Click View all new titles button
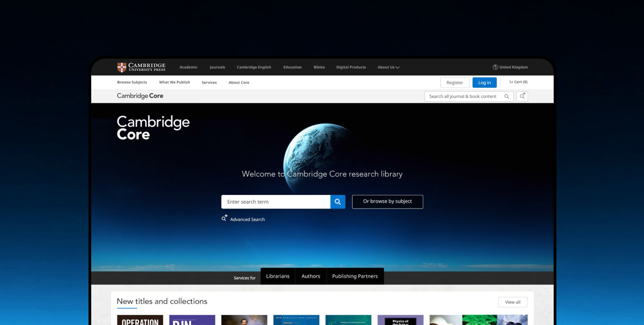 pos(512,302)
